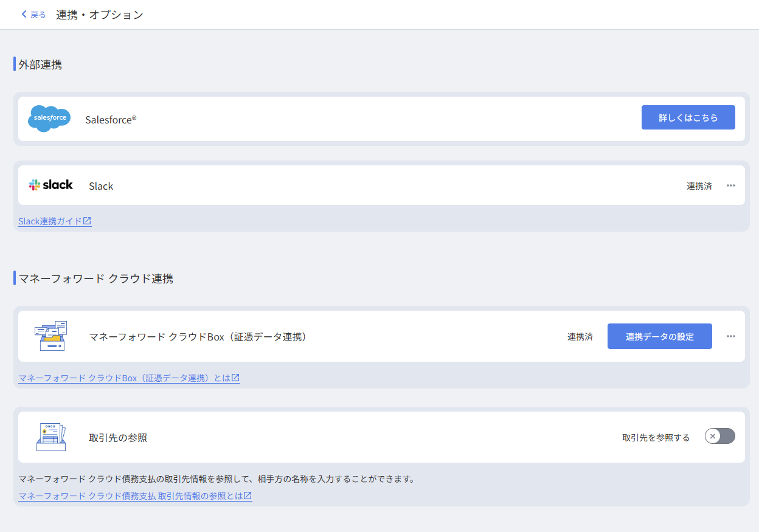Click the 取引先を参照する toggle label
759x532 pixels.
click(x=656, y=438)
